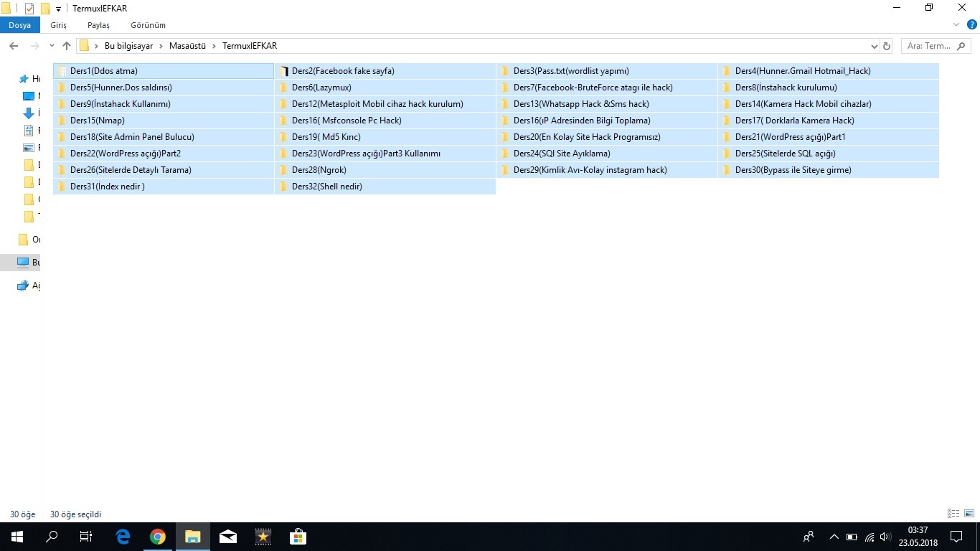Select folder Ders6(Lazymux)

pyautogui.click(x=385, y=88)
